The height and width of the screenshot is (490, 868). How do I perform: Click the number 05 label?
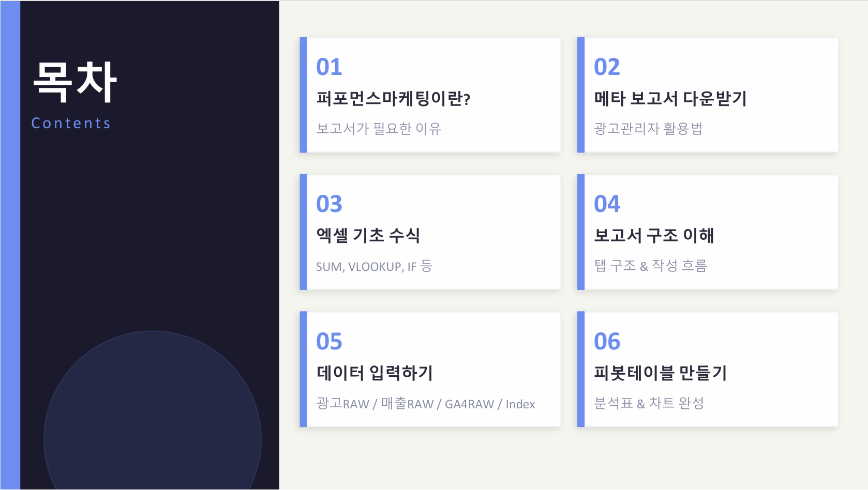(x=329, y=342)
